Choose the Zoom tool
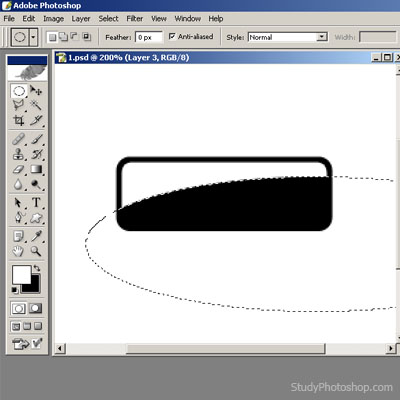This screenshot has height=400, width=400. coord(36,251)
